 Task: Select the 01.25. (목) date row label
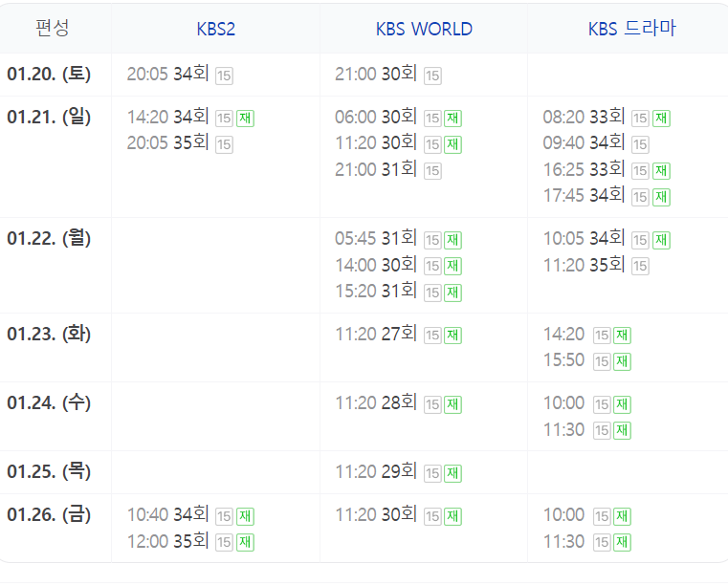[49, 472]
